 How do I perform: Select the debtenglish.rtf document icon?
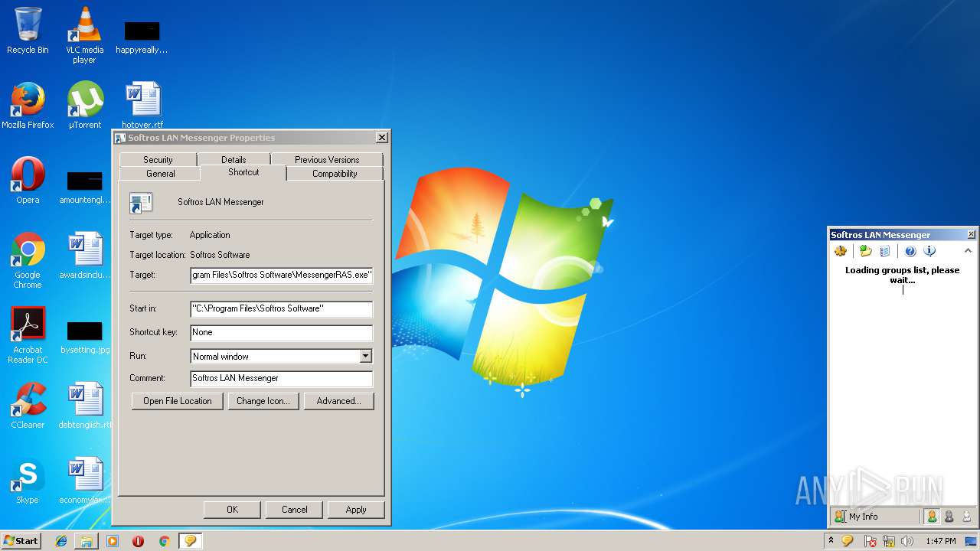[x=84, y=406]
